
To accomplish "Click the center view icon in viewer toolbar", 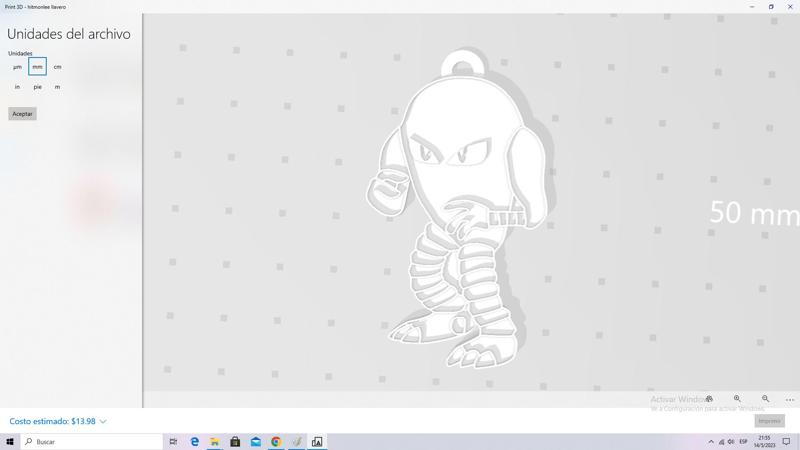I will click(709, 399).
